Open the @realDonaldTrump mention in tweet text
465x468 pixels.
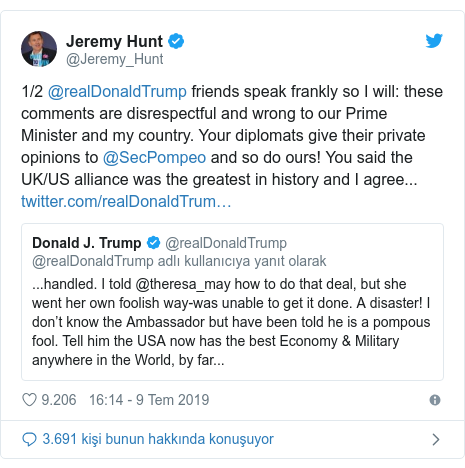tap(117, 91)
